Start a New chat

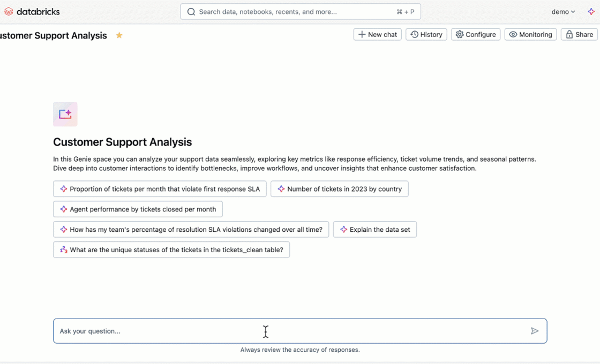coord(377,34)
